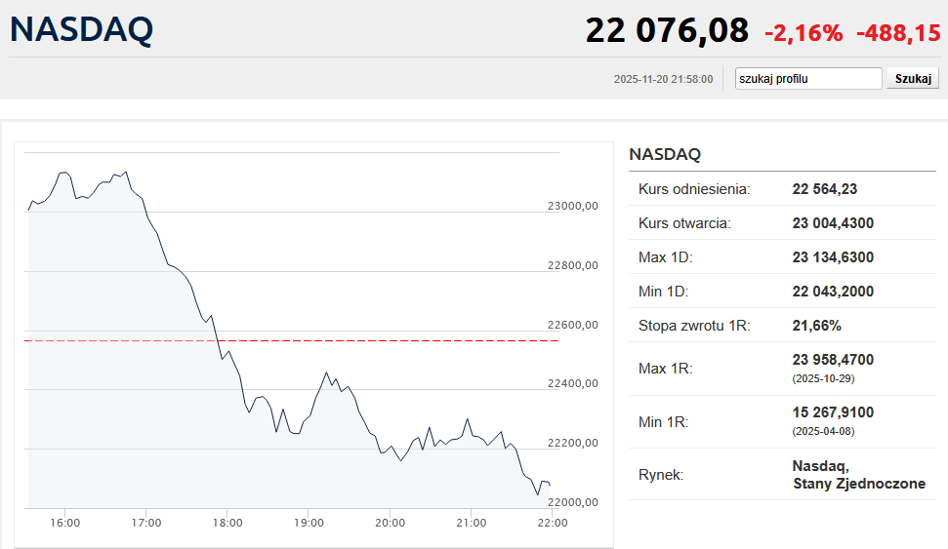Screen dimensions: 948x549
Task: Click the 'Max 1R' date 2025-10-29
Action: click(x=823, y=379)
